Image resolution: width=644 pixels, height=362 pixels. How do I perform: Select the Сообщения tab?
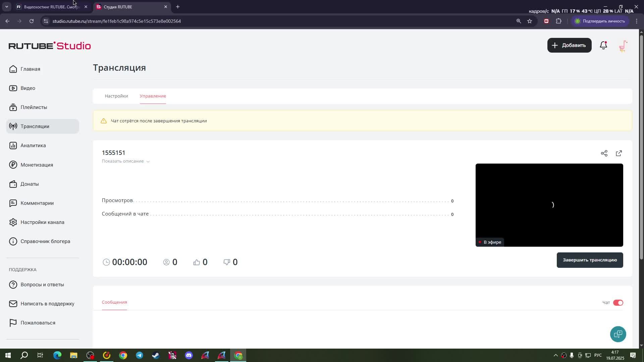[114, 302]
